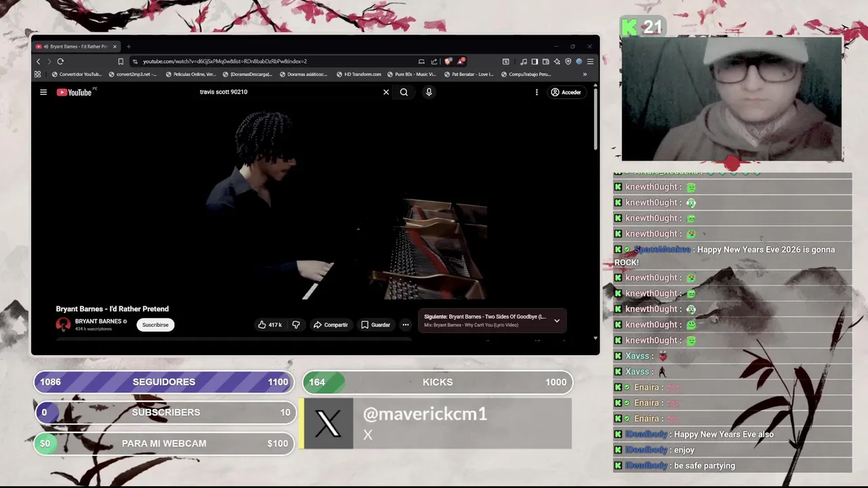Open more actions ellipsis beside Guardar
868x488 pixels.
tap(406, 325)
